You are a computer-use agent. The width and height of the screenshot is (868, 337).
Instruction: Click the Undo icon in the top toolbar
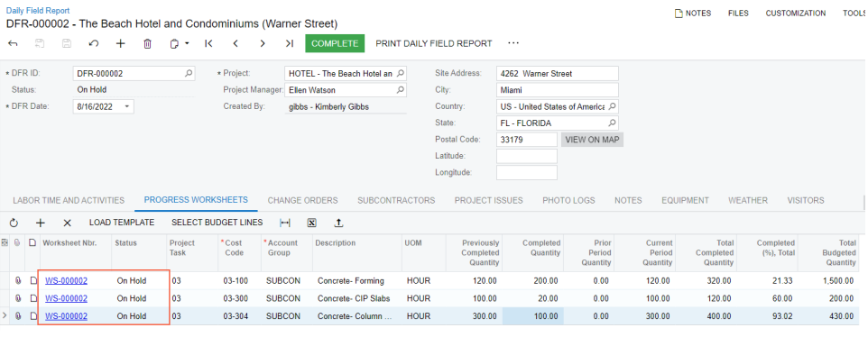pyautogui.click(x=94, y=43)
